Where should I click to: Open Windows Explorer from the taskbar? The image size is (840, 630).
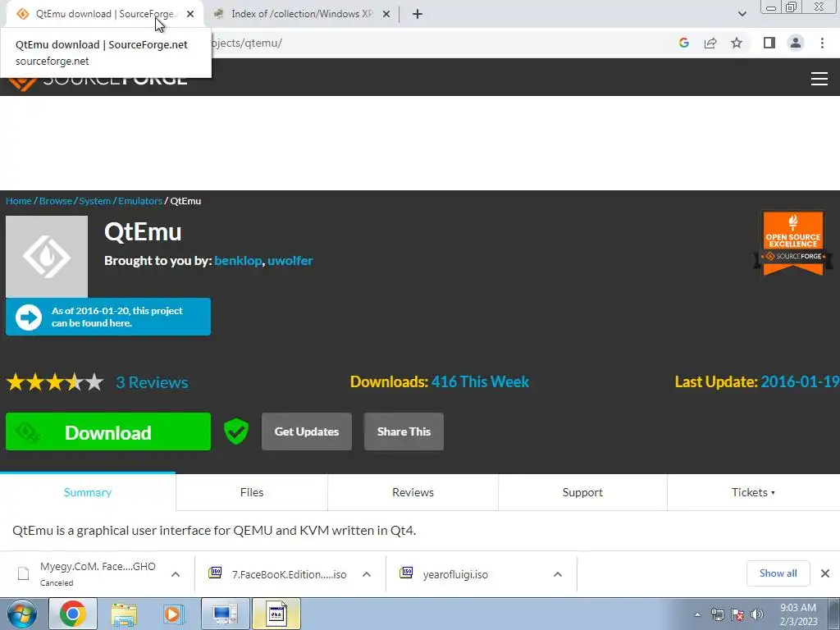(x=124, y=614)
